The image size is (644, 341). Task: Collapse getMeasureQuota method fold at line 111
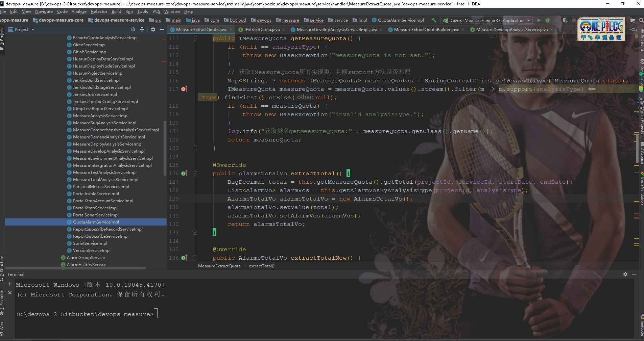tap(195, 38)
